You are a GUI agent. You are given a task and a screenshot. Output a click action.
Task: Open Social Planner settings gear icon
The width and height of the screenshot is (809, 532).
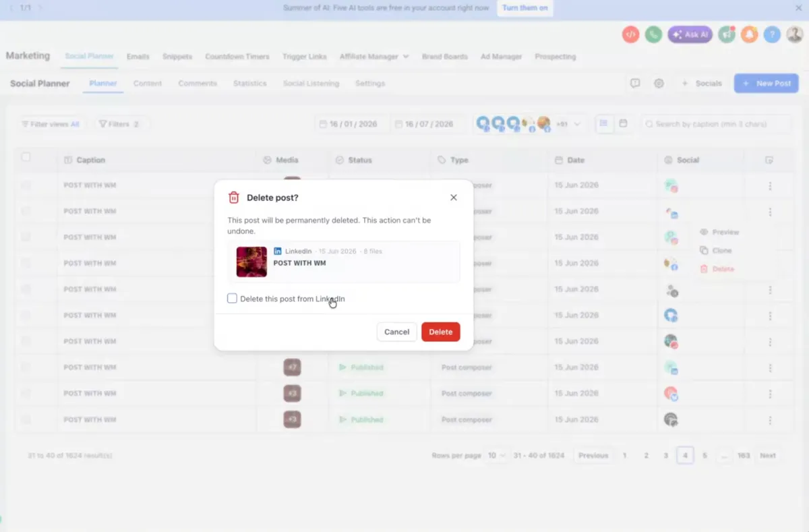[x=659, y=84]
